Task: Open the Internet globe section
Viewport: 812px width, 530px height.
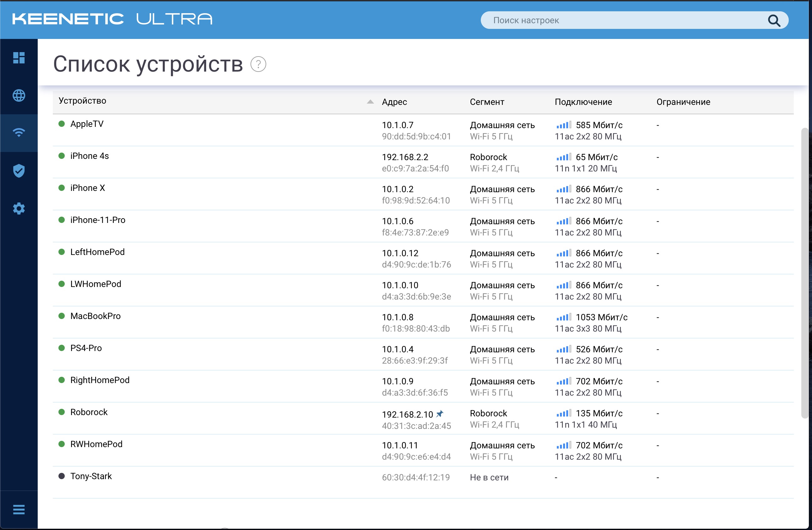Action: click(x=19, y=95)
